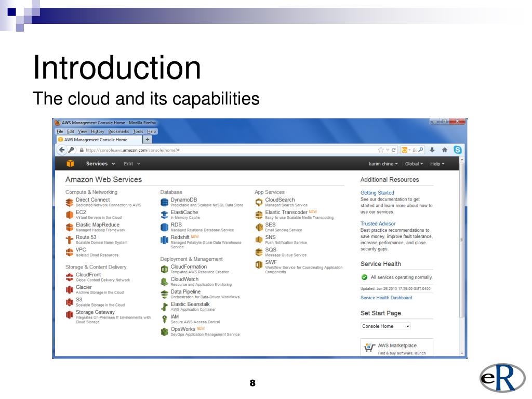The width and height of the screenshot is (532, 399).
Task: Click the OpsWorks icon
Action: click(164, 332)
